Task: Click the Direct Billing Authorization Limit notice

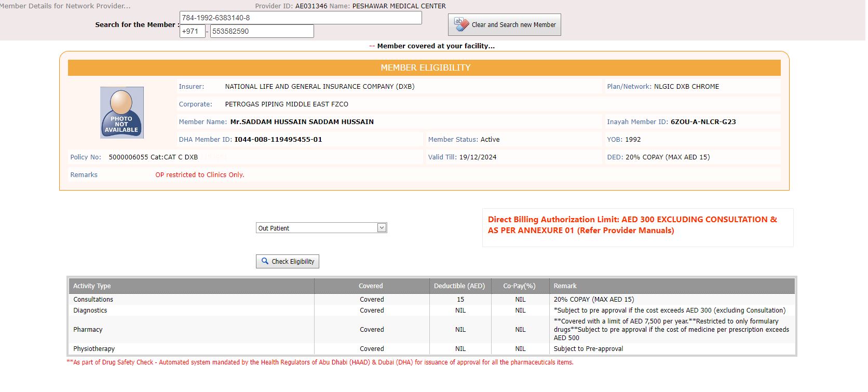Action: 632,225
